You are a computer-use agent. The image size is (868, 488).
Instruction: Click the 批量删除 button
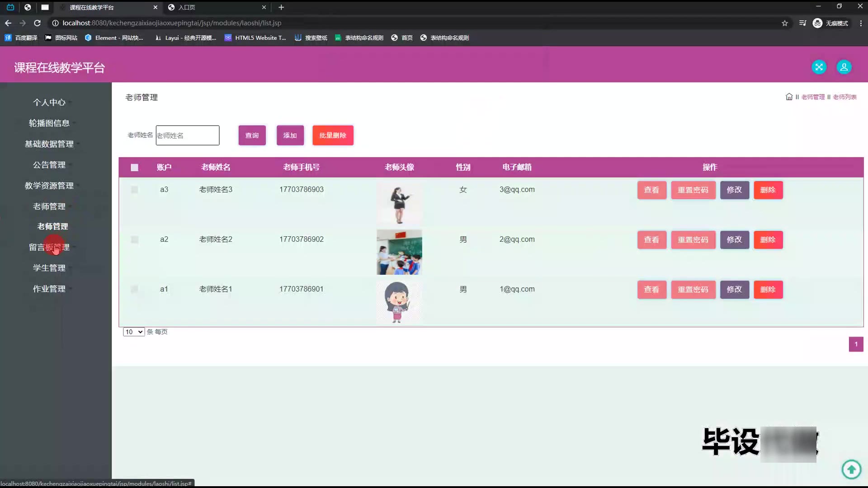pos(333,136)
